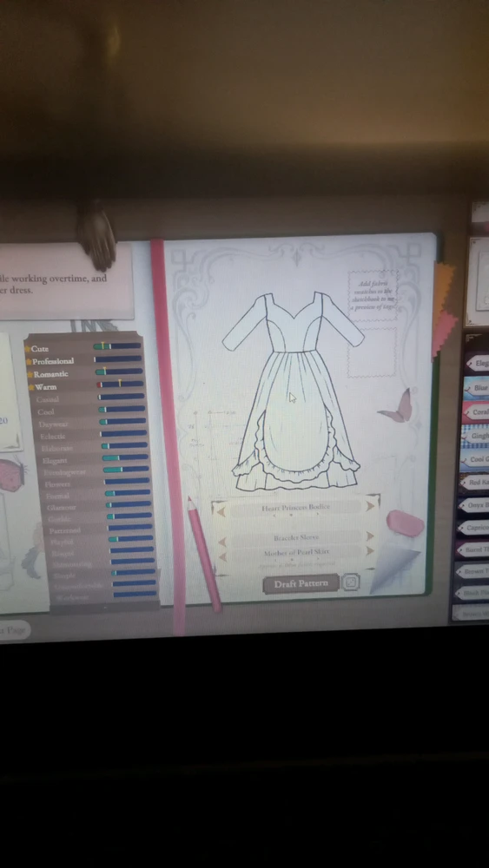Click the Romantic tag progress bar
This screenshot has width=489, height=868.
pos(119,372)
